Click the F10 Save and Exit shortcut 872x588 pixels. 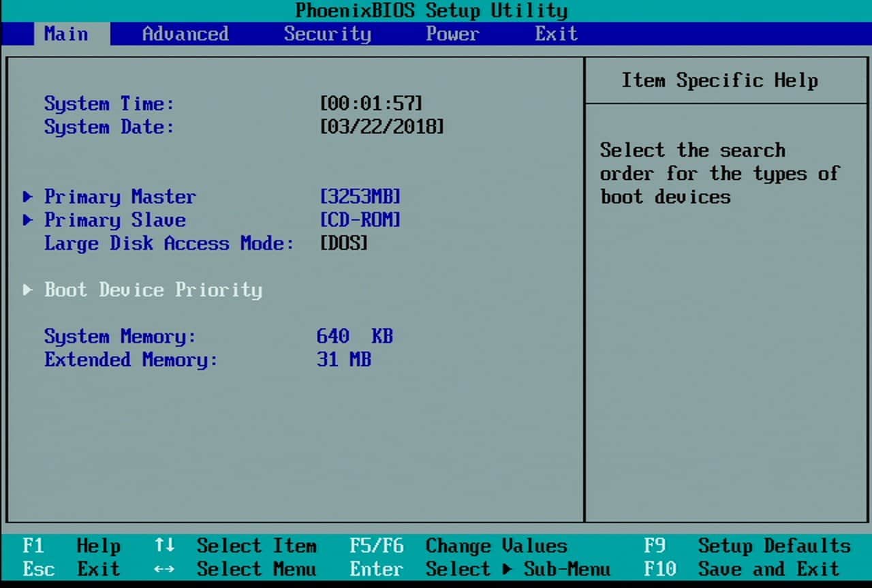(x=742, y=570)
